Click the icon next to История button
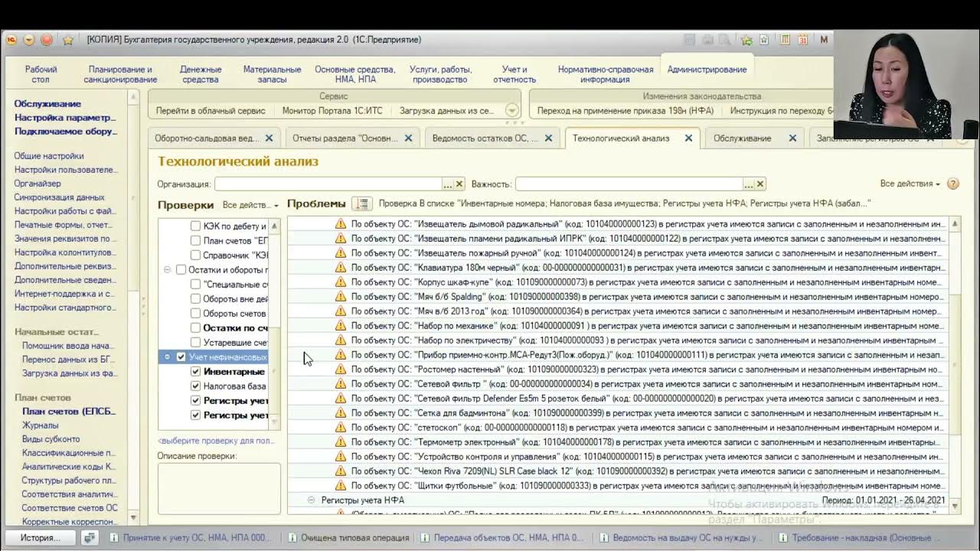Viewport: 980px width, 551px height. click(90, 538)
